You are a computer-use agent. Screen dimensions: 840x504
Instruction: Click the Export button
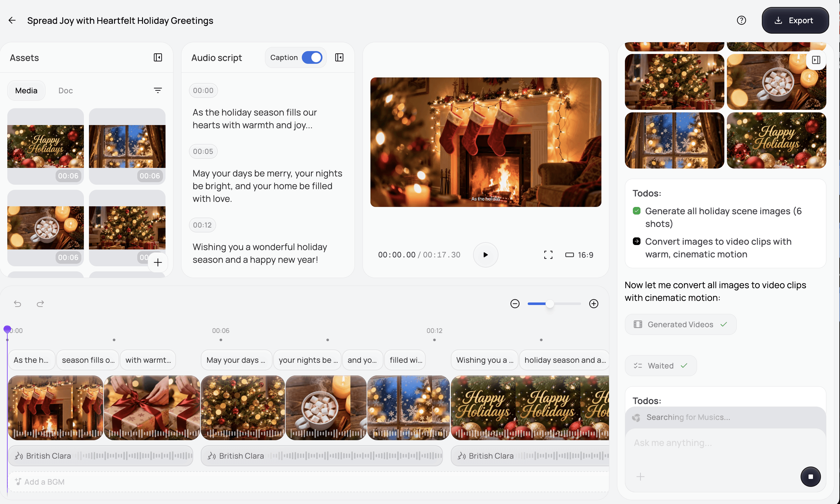click(795, 20)
